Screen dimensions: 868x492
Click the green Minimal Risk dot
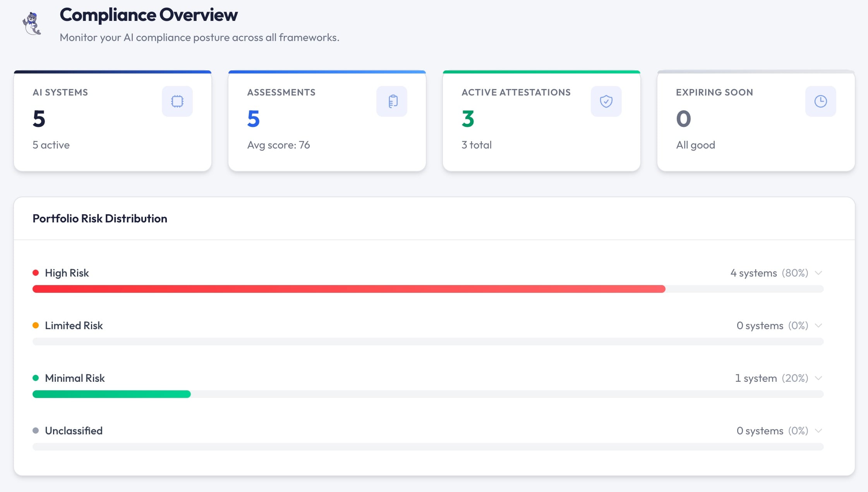coord(36,378)
